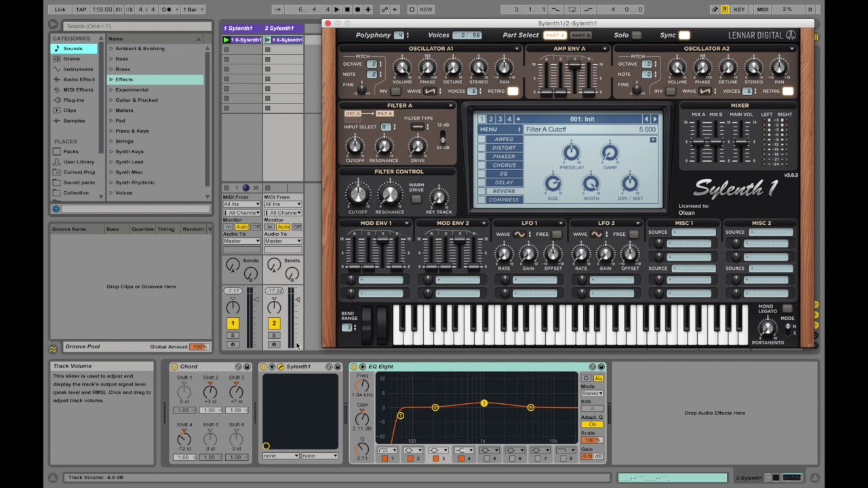868x488 pixels.
Task: Select Plug-ins category in browser
Action: click(x=73, y=100)
